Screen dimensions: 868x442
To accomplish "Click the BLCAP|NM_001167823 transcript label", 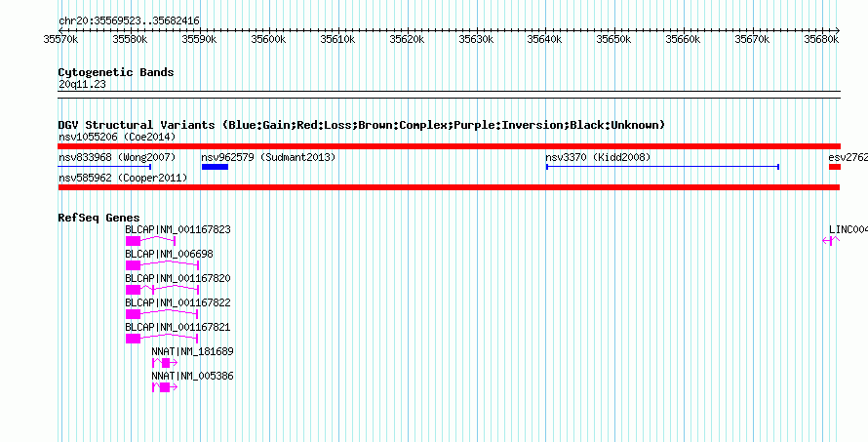I will click(178, 229).
